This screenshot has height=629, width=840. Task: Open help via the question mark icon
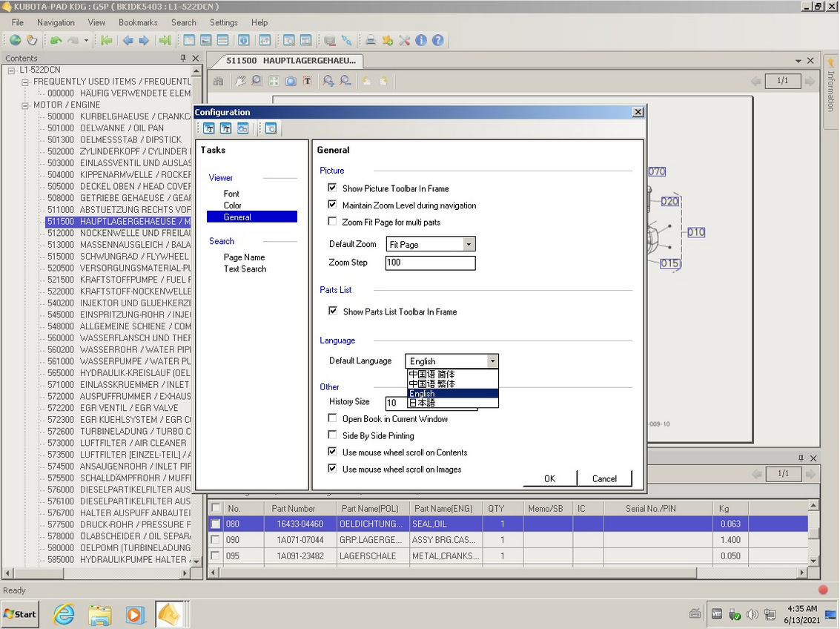click(437, 40)
